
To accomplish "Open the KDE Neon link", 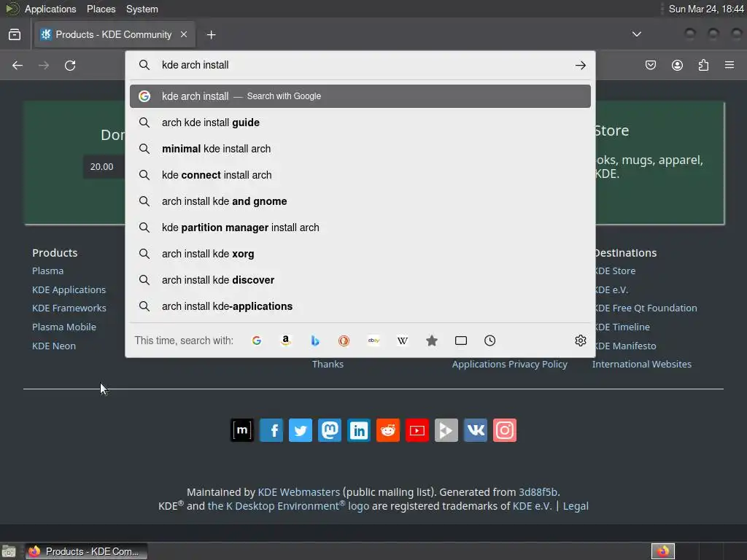I will pos(54,346).
